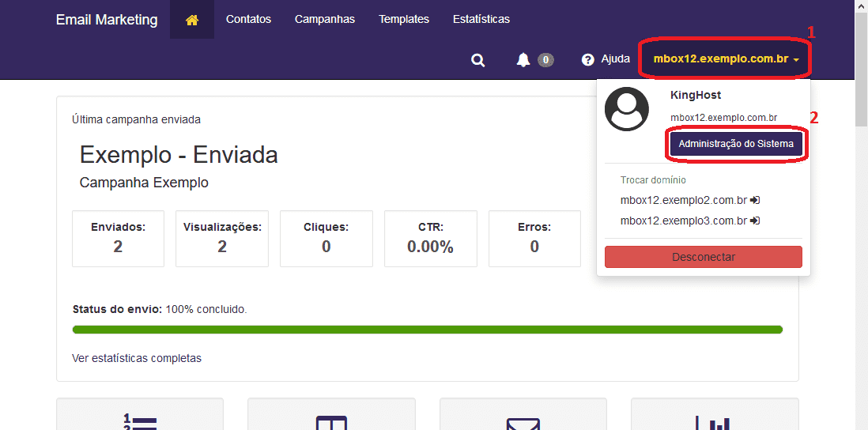Go to Estatísticas in navbar
Viewport: 868px width, 430px height.
click(x=481, y=20)
